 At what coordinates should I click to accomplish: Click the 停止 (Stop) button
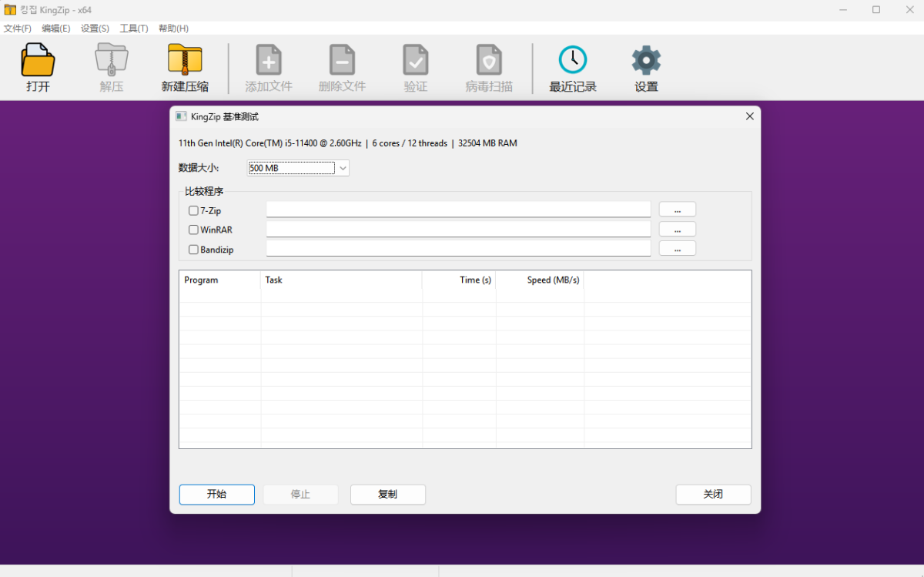300,495
